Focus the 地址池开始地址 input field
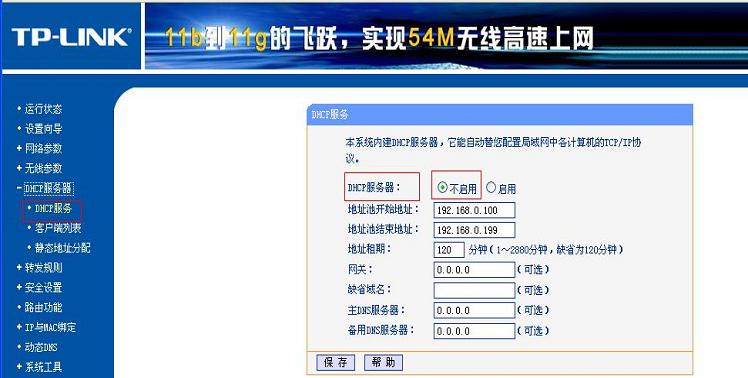The width and height of the screenshot is (748, 378). click(x=474, y=210)
